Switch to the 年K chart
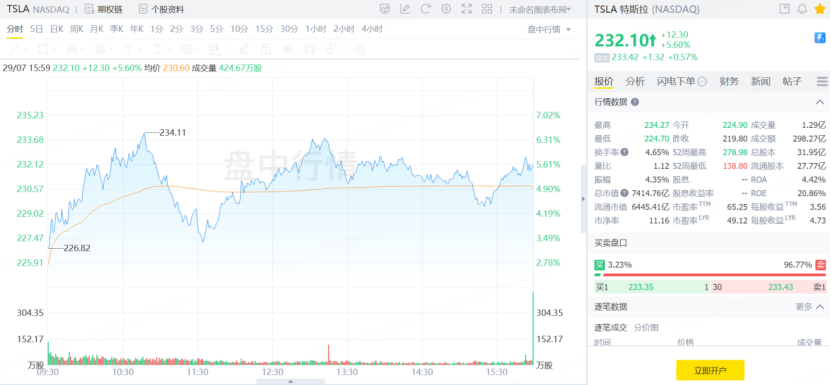This screenshot has height=385, width=831. [x=137, y=29]
